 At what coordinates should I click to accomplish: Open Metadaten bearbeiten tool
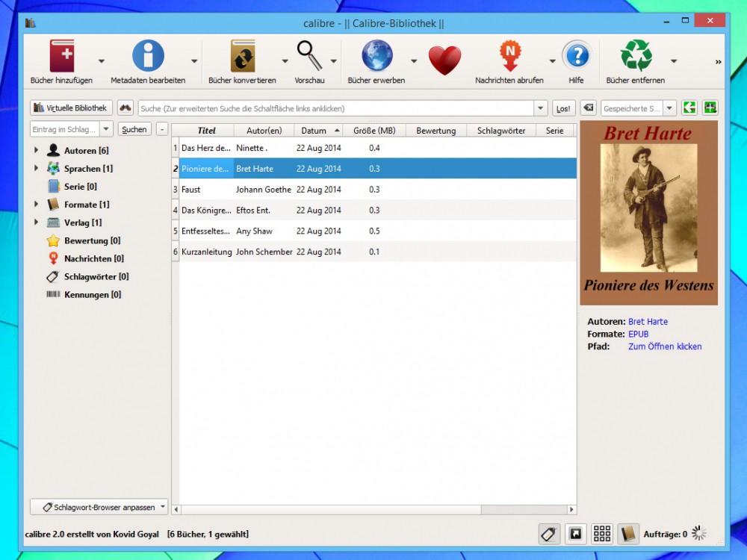[148, 57]
